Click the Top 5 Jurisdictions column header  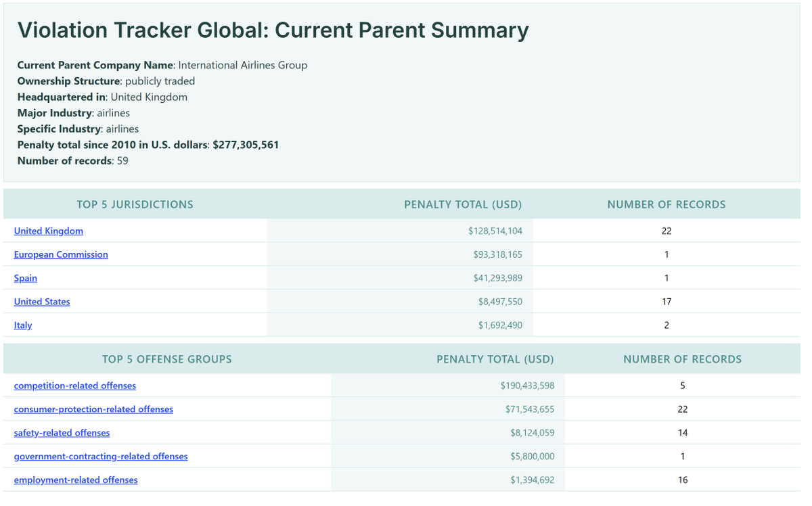click(135, 204)
